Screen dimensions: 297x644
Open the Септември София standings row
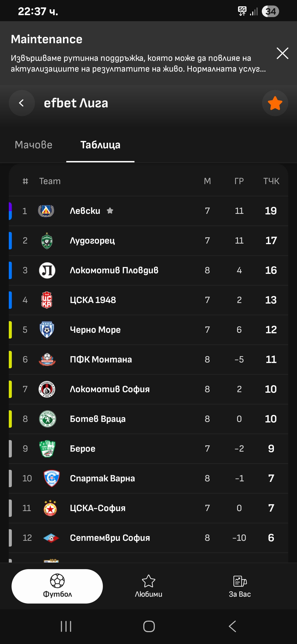[148, 538]
